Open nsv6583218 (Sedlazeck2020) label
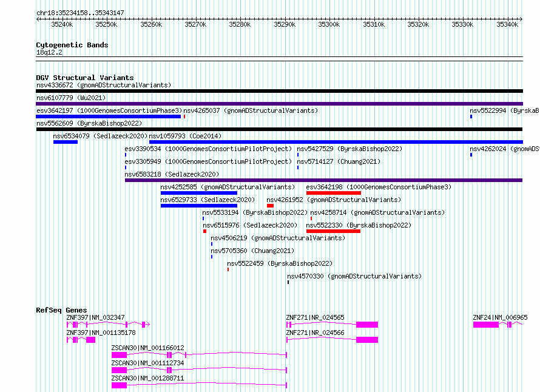This screenshot has width=540, height=392. [172, 174]
